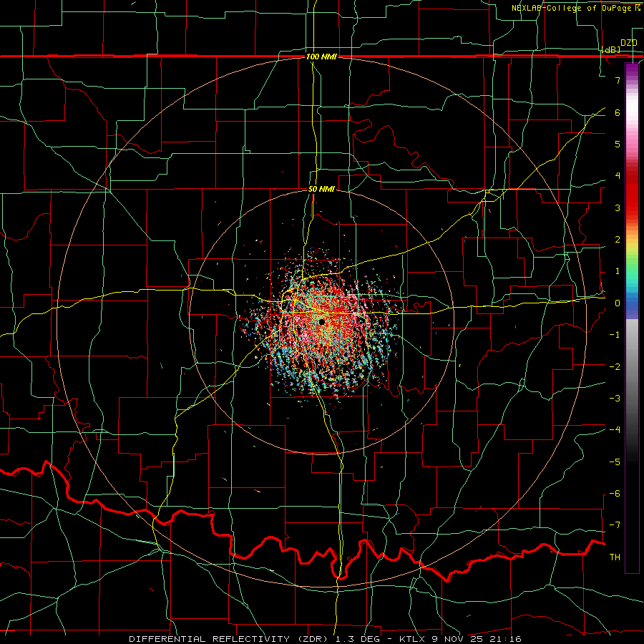Viewport: 644px width, 644px height.
Task: Click the 0 value on the color scale
Action: pos(618,303)
